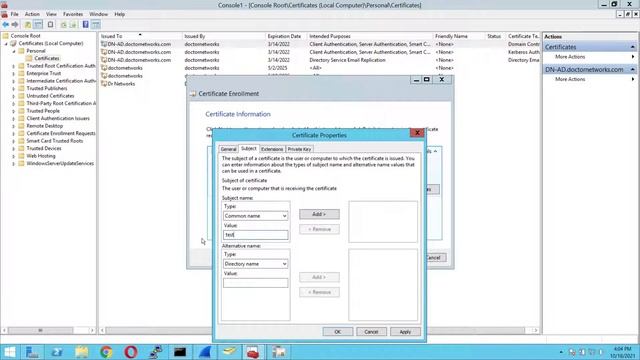Select Smart Card Trusted Roots in the tree
The width and height of the screenshot is (640, 360).
click(55, 141)
